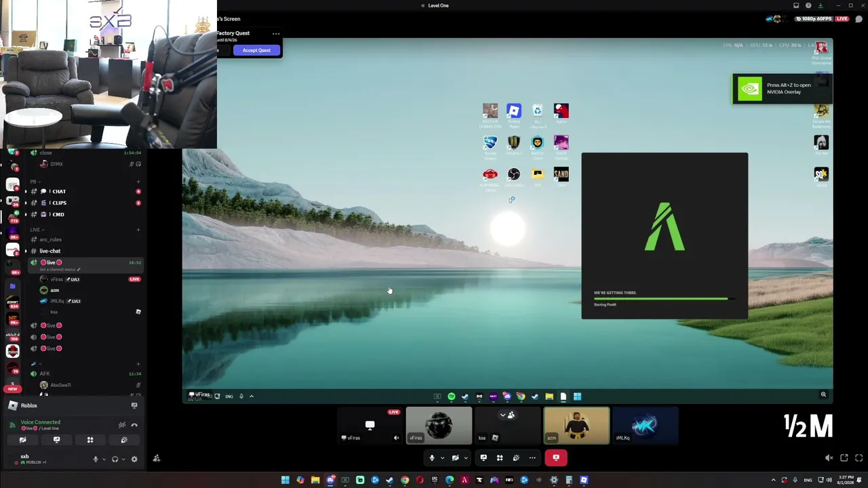Open the soundboard from the call control bar
The width and height of the screenshot is (868, 488).
coord(516,458)
